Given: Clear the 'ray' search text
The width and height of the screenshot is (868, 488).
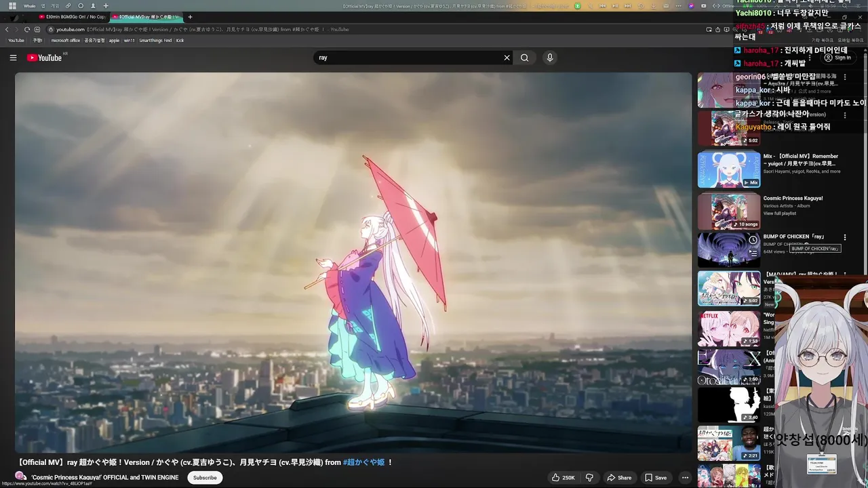Looking at the screenshot, I should pos(507,58).
